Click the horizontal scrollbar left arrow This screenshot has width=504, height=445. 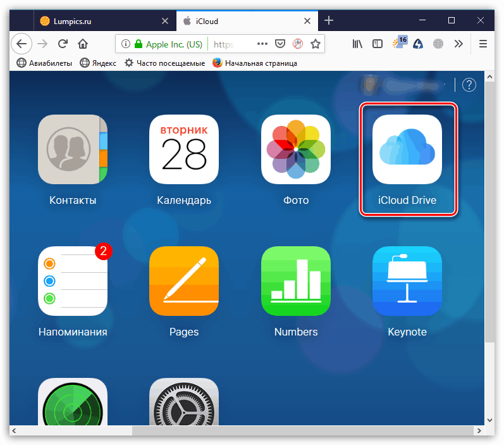point(14,430)
